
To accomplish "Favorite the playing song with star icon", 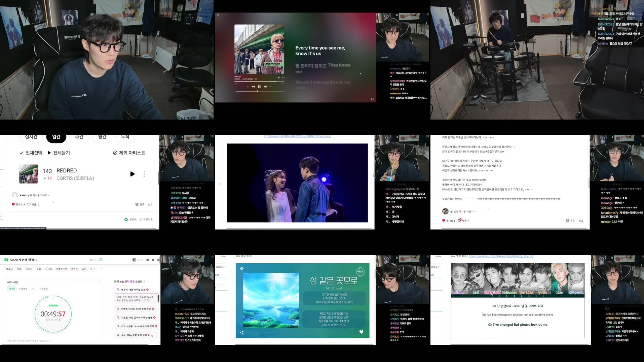I will (x=278, y=77).
